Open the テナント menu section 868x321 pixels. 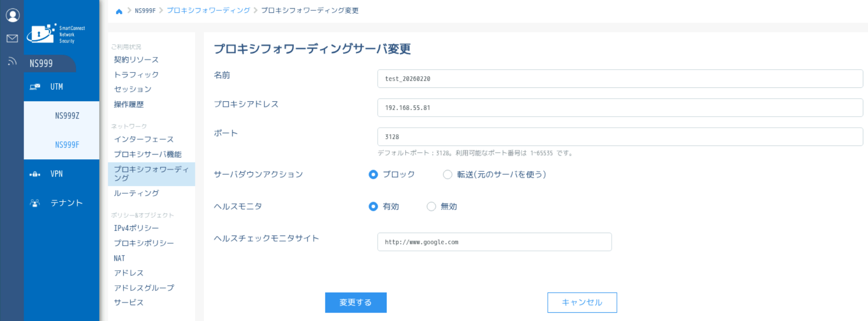pyautogui.click(x=62, y=203)
